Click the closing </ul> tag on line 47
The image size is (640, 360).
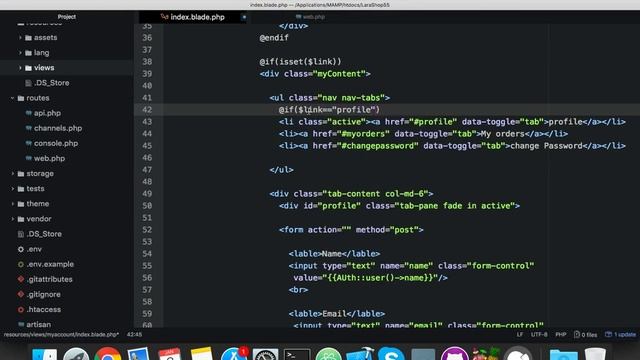tap(281, 170)
